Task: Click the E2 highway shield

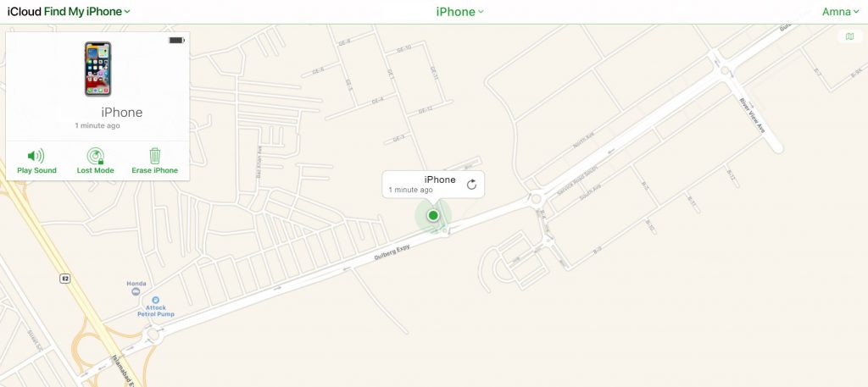Action: pos(65,279)
